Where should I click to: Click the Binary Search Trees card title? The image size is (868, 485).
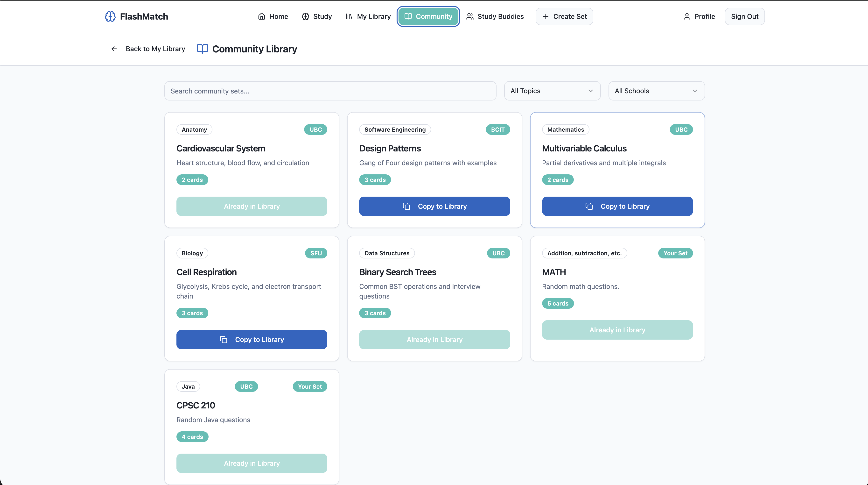click(x=398, y=272)
